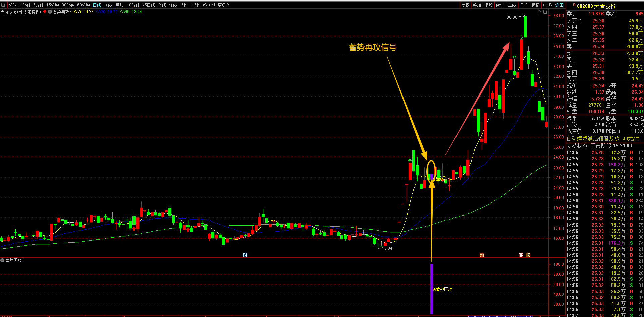Select the 10分钟 period tab
This screenshot has width=644, height=317.
(133, 5)
